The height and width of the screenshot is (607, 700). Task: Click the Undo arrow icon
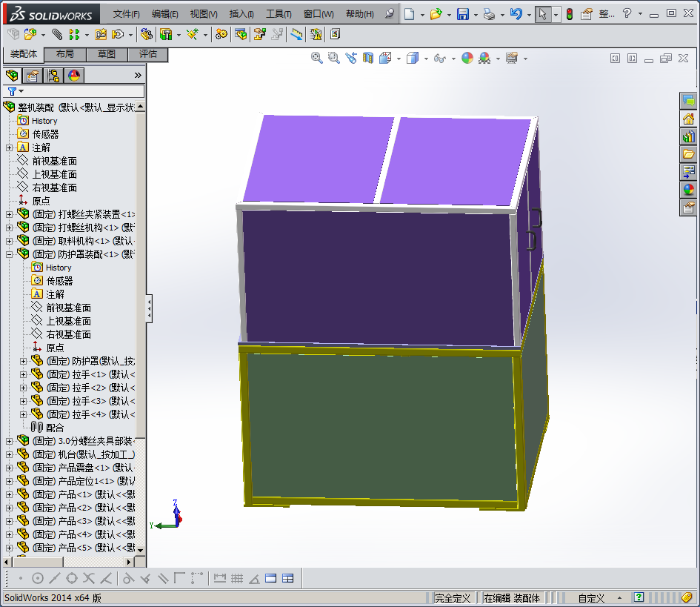[516, 14]
